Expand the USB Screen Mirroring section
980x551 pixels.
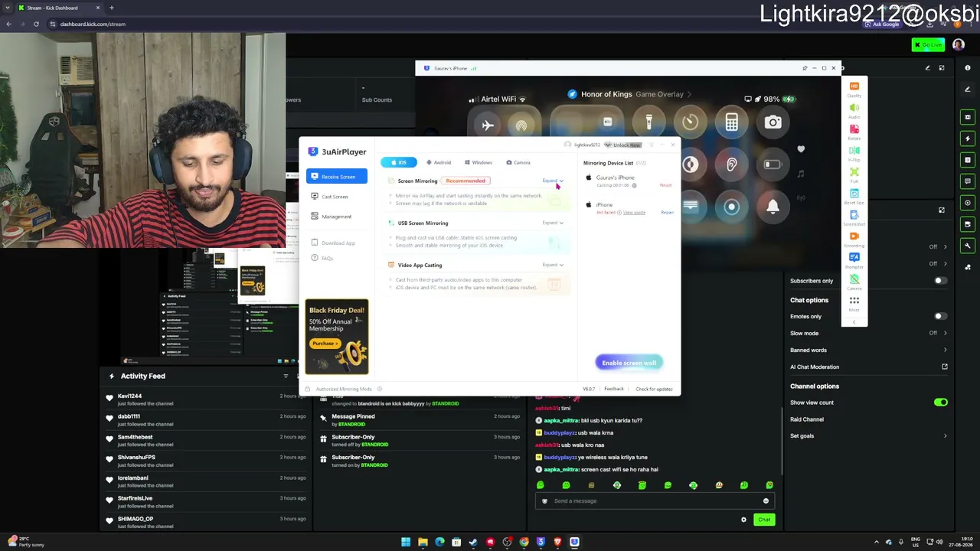pyautogui.click(x=553, y=223)
